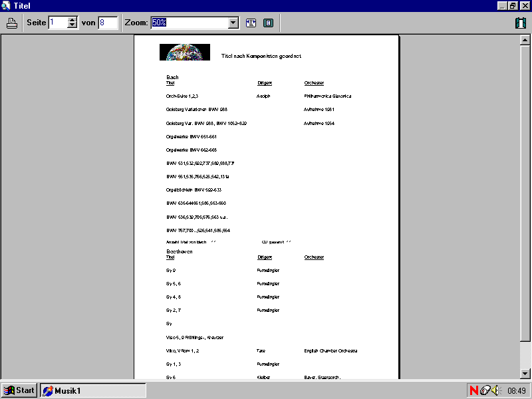Decrease page number with down spinner arrow
The image size is (532, 399).
pos(72,26)
